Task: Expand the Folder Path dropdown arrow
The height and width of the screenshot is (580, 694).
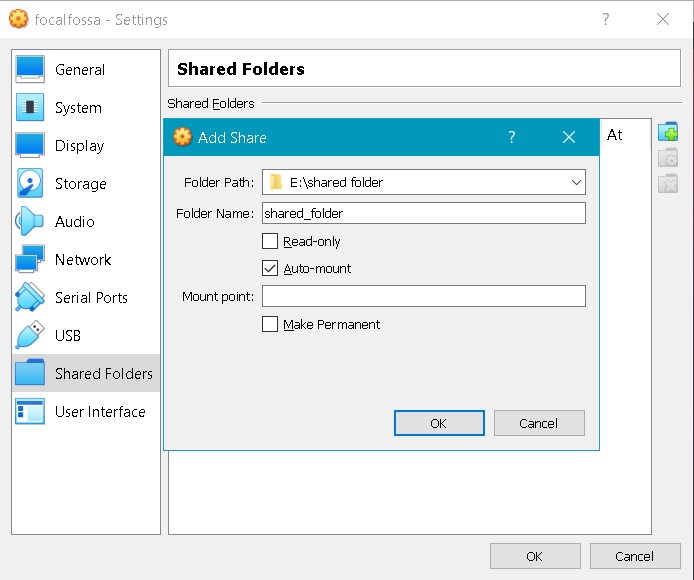Action: [x=576, y=182]
